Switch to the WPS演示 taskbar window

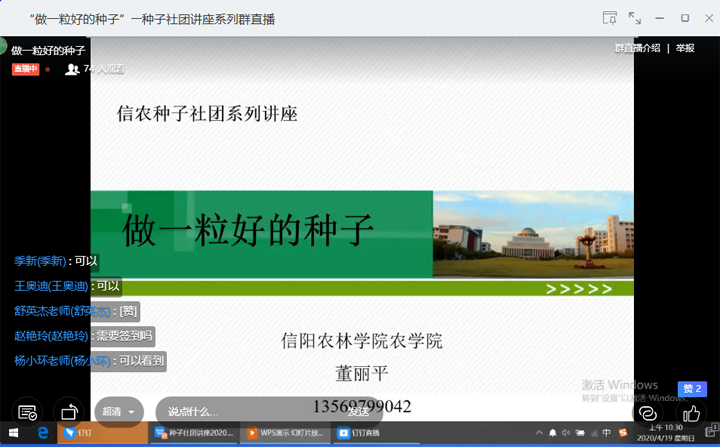click(286, 433)
